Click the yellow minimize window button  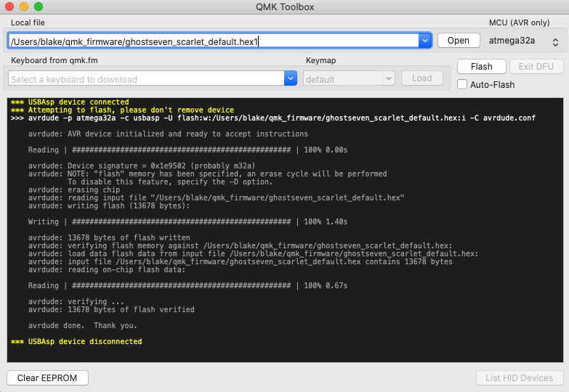[x=24, y=7]
